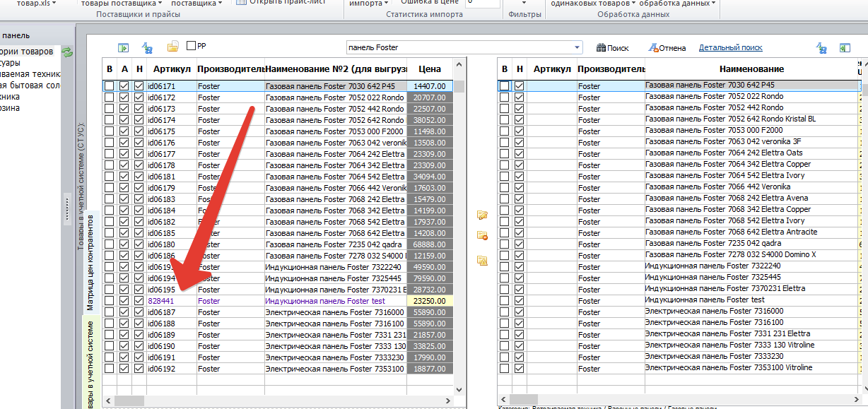Click right table Производитель column header
Image resolution: width=868 pixels, height=409 pixels.
click(x=611, y=69)
